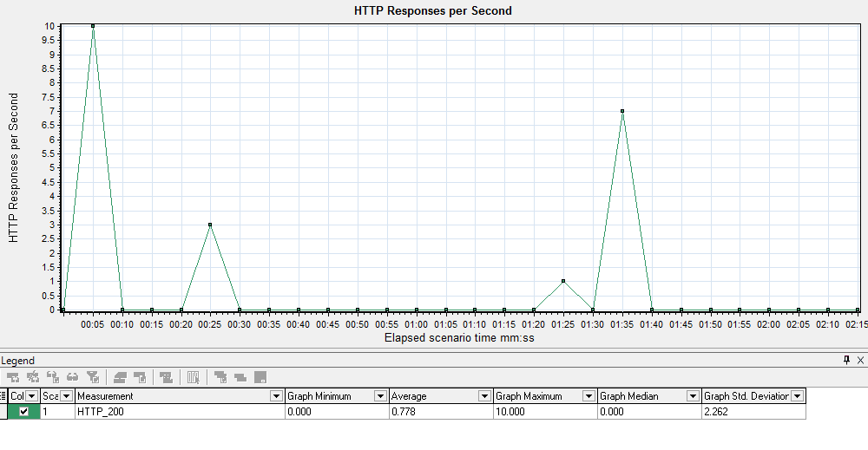Open the Graph Maximum column dropdown
The image size is (868, 450).
(589, 396)
